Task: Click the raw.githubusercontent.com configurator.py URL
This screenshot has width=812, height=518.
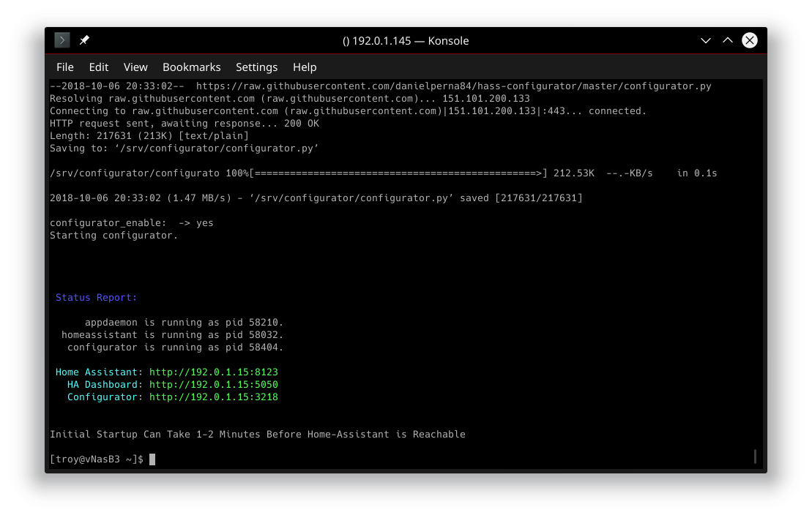Action: [x=454, y=86]
